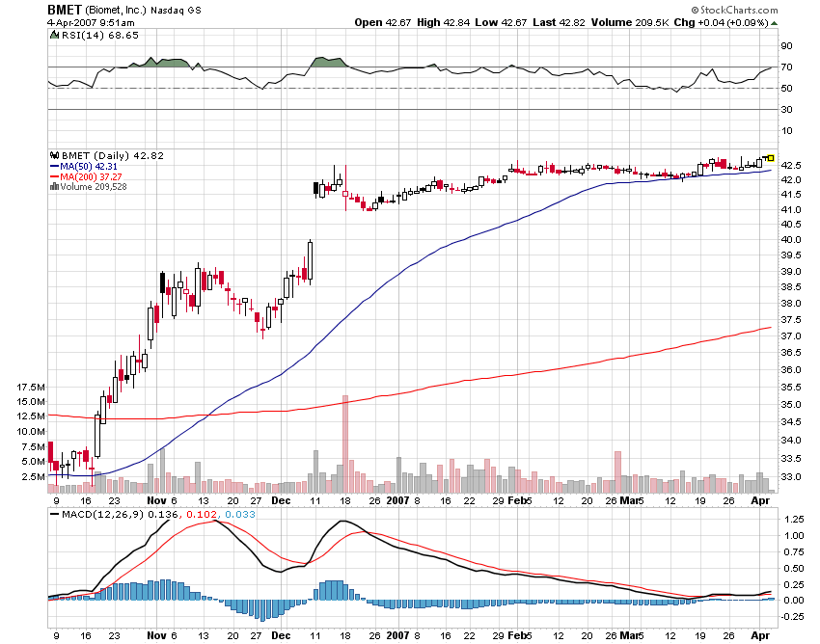Click the volume bars icon in legend
The width and height of the screenshot is (820, 644).
54,187
